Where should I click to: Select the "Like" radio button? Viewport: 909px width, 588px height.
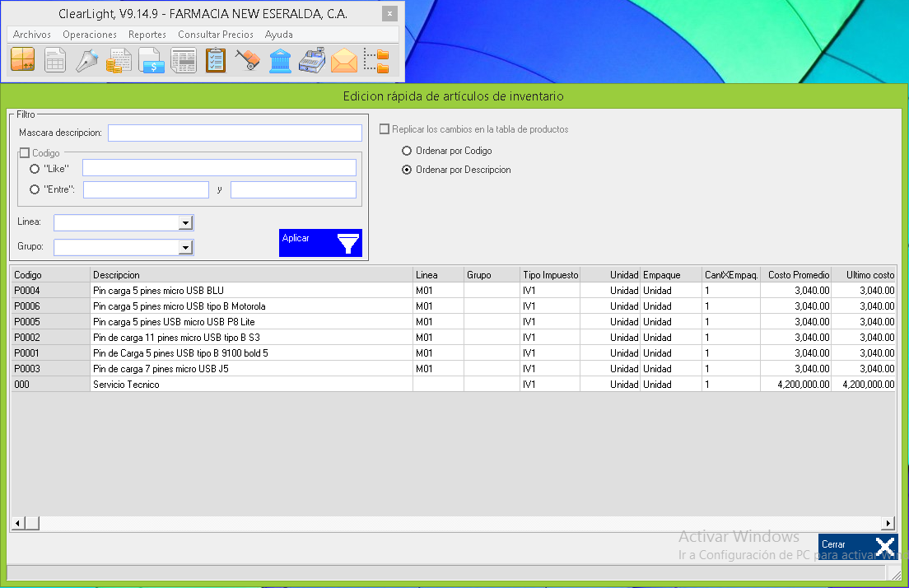click(35, 169)
